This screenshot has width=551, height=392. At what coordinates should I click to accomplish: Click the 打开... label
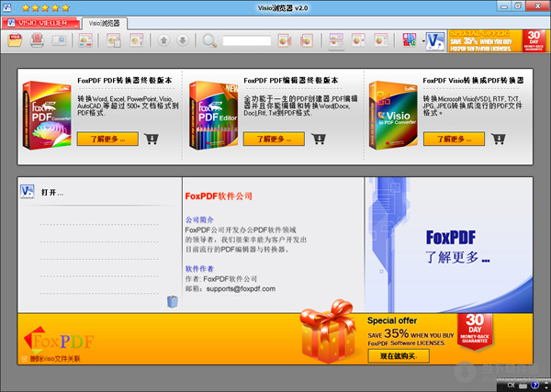(52, 193)
